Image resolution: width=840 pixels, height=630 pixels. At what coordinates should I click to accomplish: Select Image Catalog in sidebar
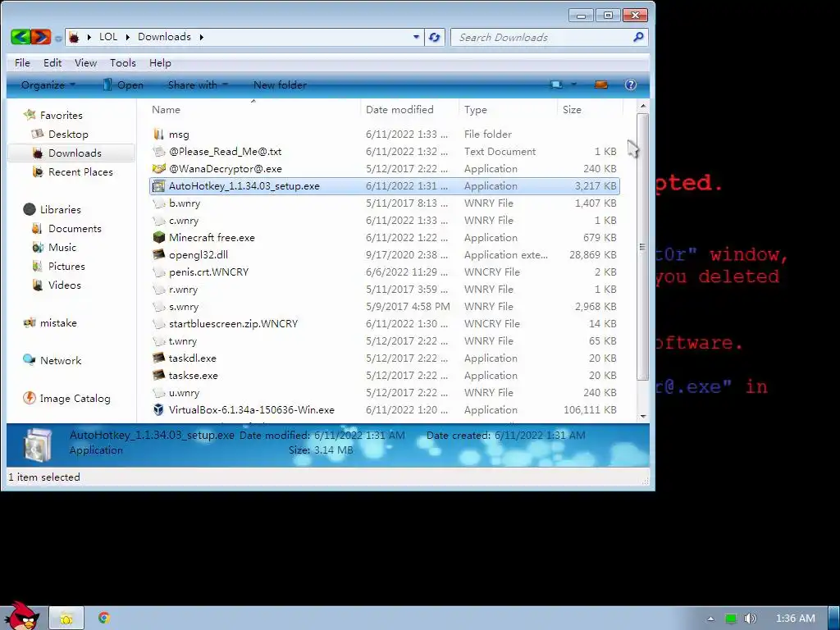click(x=75, y=398)
